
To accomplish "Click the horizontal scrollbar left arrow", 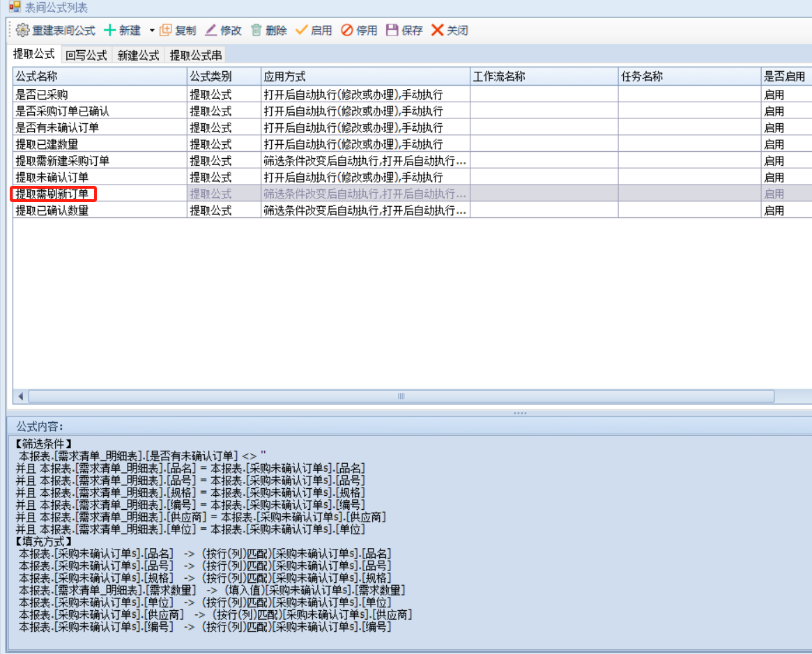I will (21, 396).
